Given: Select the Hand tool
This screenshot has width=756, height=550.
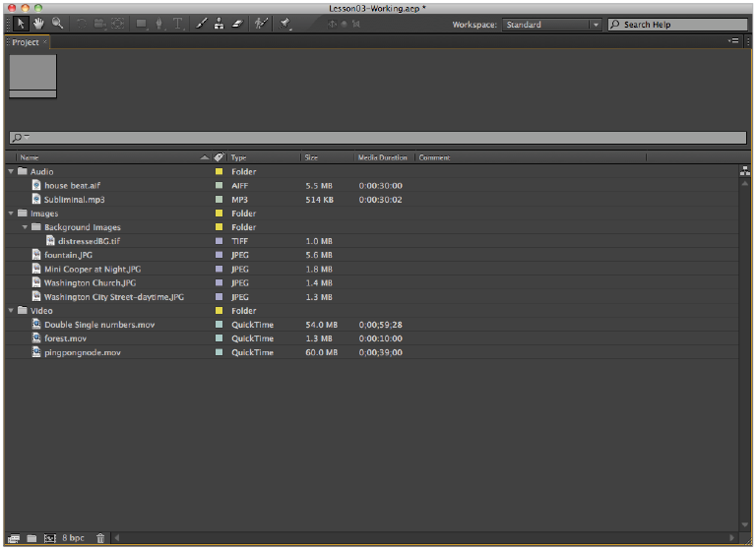Looking at the screenshot, I should pyautogui.click(x=39, y=24).
